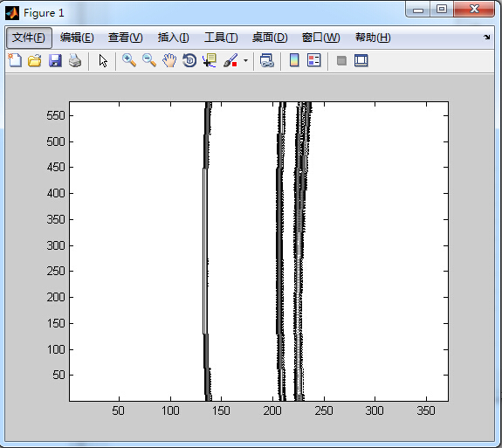
Task: Click the Hide Plot Tools icon
Action: [x=341, y=60]
